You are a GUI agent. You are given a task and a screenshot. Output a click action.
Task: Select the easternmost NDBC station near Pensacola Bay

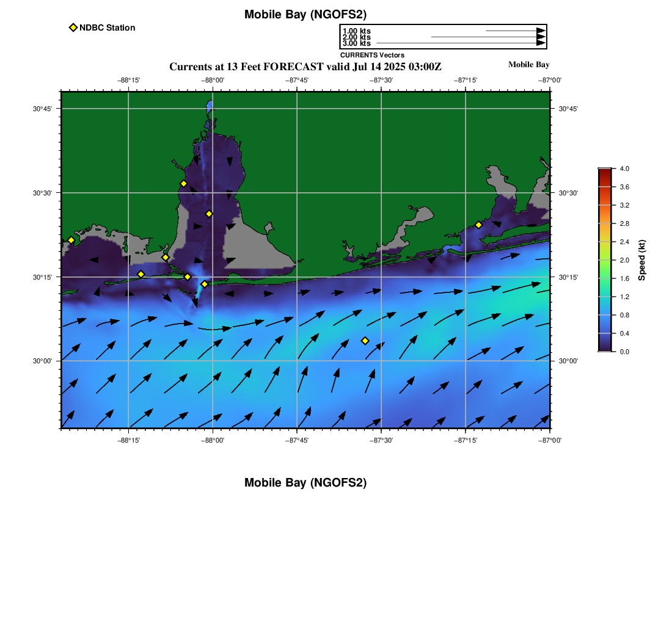pos(478,225)
